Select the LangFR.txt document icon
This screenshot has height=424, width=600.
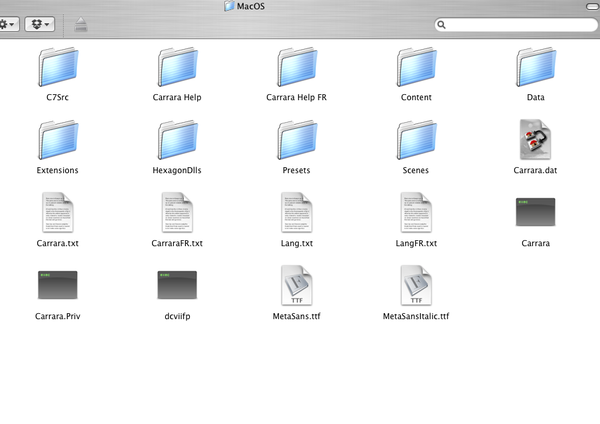pyautogui.click(x=416, y=212)
